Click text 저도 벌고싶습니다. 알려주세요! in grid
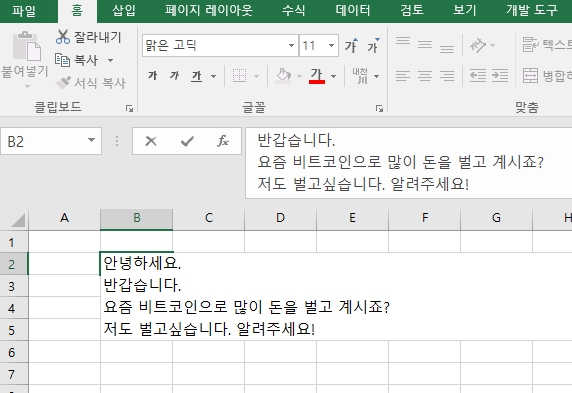The height and width of the screenshot is (393, 572). click(209, 329)
